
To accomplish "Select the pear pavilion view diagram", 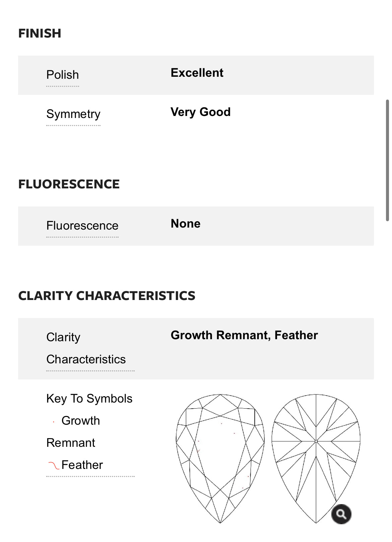I will pyautogui.click(x=316, y=458).
